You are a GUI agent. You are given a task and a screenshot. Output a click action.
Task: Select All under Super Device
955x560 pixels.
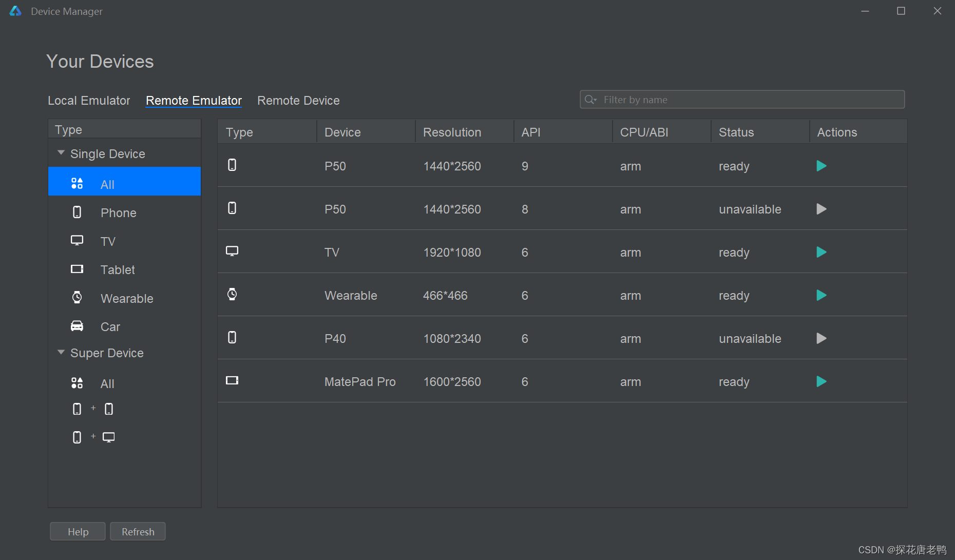click(x=124, y=383)
